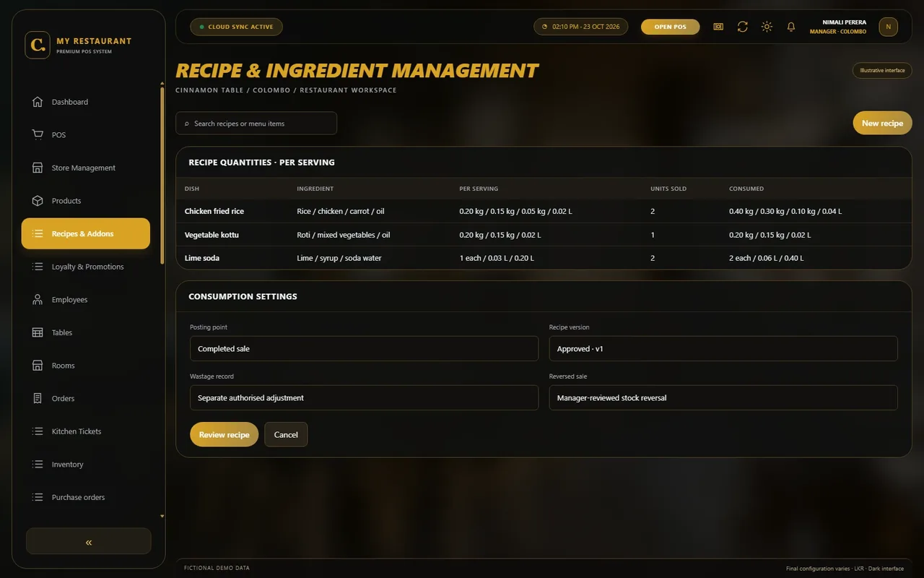Select the Lime soda dish
Viewport: 924px width, 578px height.
pyautogui.click(x=202, y=258)
